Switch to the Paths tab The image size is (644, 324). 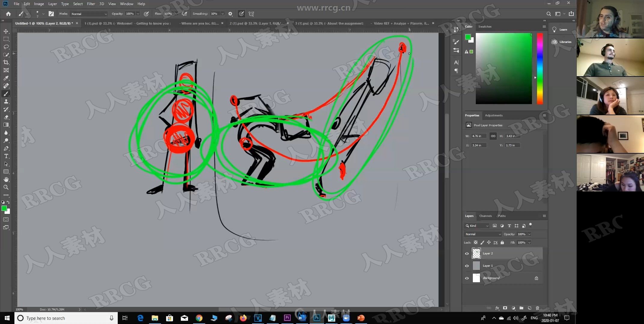(x=502, y=216)
